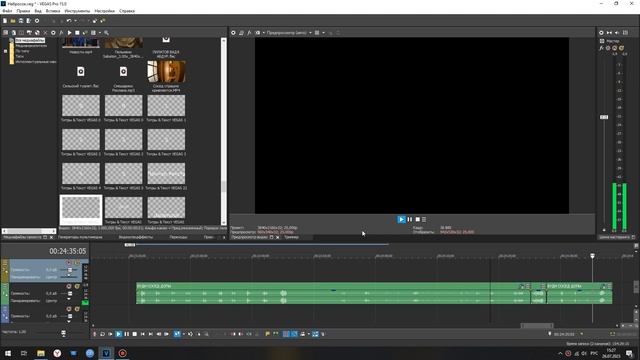Solo the second (green) audio track

pyautogui.click(x=77, y=287)
